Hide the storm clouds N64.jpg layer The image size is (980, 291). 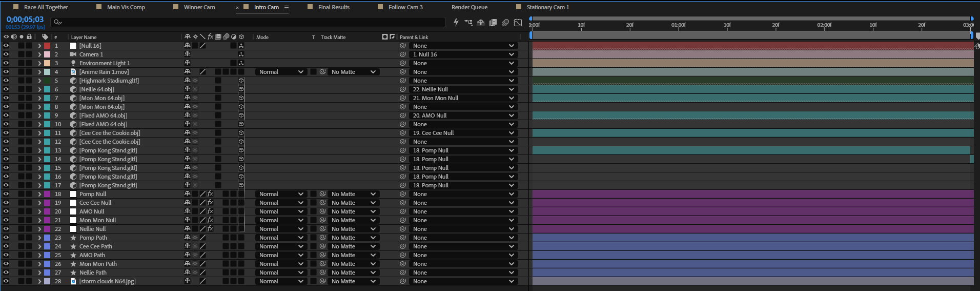[x=6, y=281]
